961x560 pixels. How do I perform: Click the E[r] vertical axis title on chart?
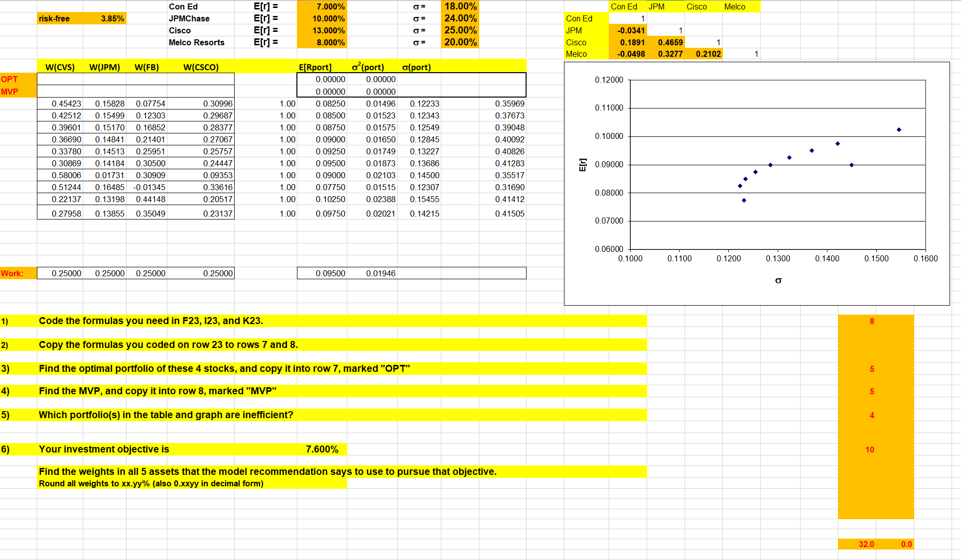click(584, 164)
